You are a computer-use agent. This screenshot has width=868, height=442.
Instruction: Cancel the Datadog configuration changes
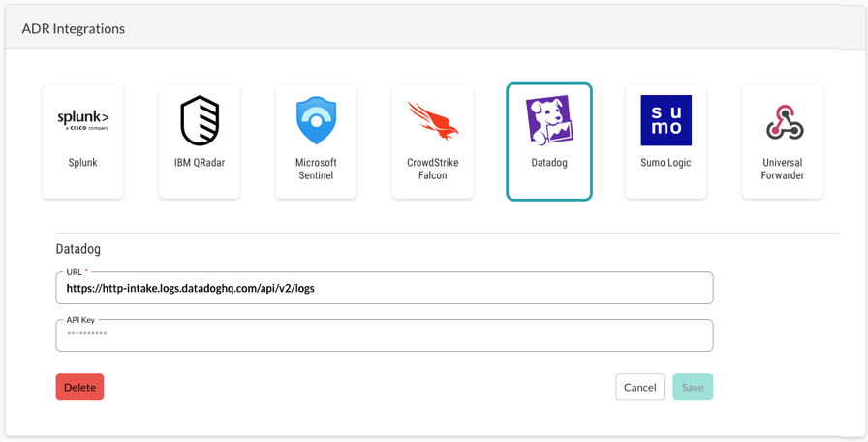[x=640, y=387]
